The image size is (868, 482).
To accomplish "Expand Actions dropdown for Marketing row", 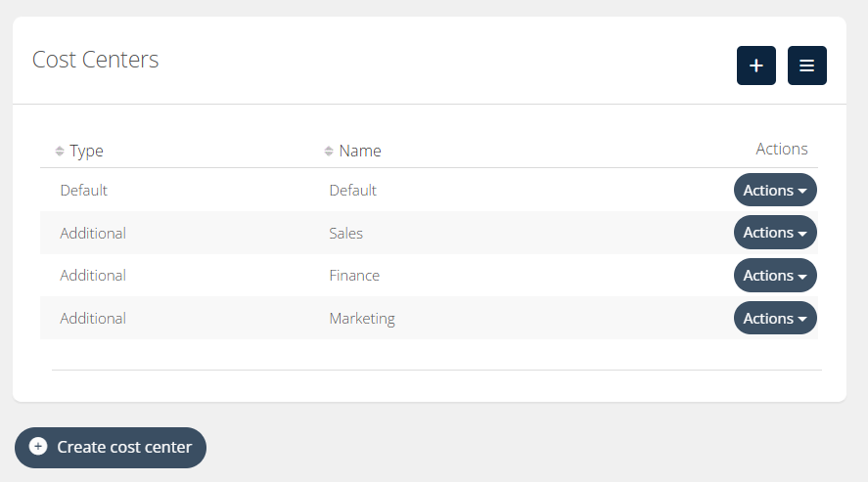I will [774, 319].
